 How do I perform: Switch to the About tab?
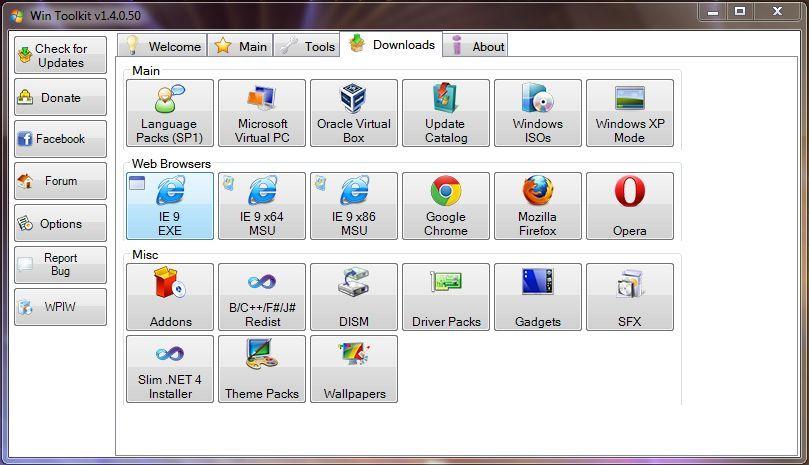point(475,45)
